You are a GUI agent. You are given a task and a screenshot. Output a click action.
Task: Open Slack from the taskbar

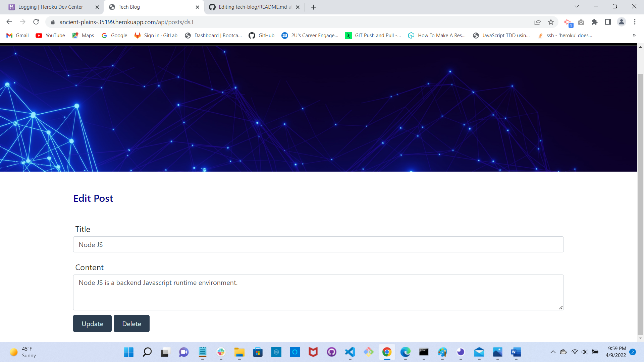(221, 352)
